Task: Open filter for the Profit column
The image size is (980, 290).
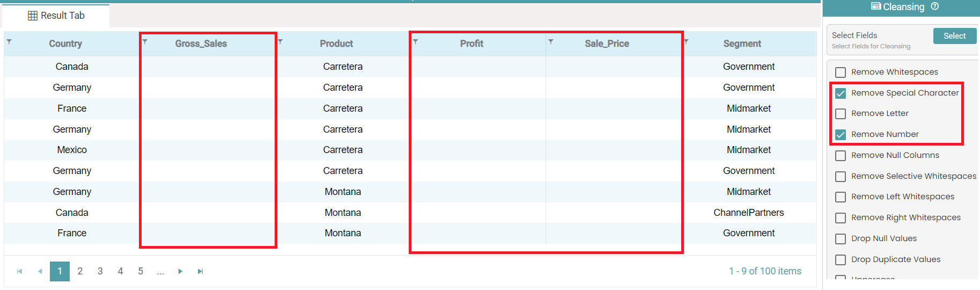Action: [x=416, y=42]
